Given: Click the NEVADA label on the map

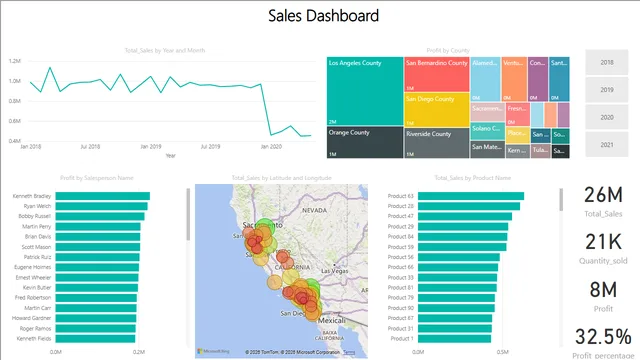Looking at the screenshot, I should 314,210.
